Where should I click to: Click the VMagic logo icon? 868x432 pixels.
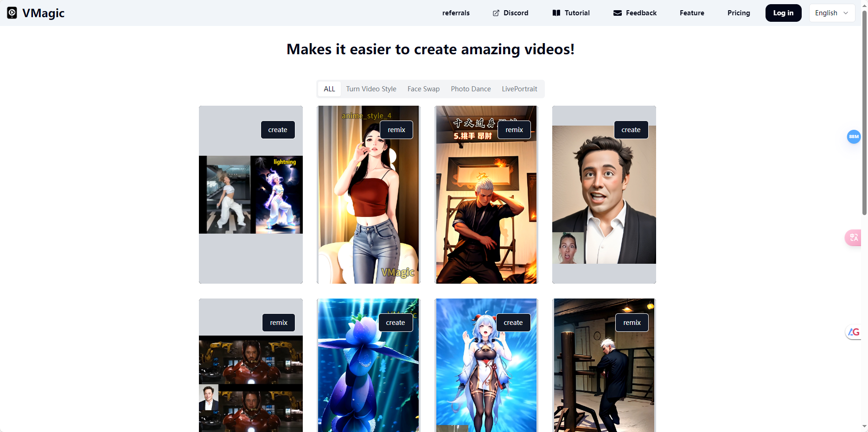12,13
